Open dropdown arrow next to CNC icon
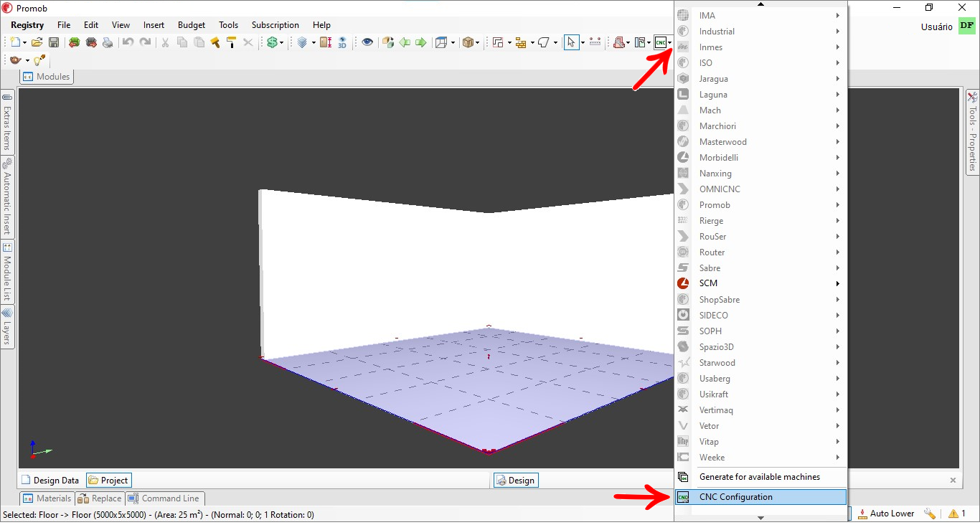980x525 pixels. pyautogui.click(x=670, y=43)
